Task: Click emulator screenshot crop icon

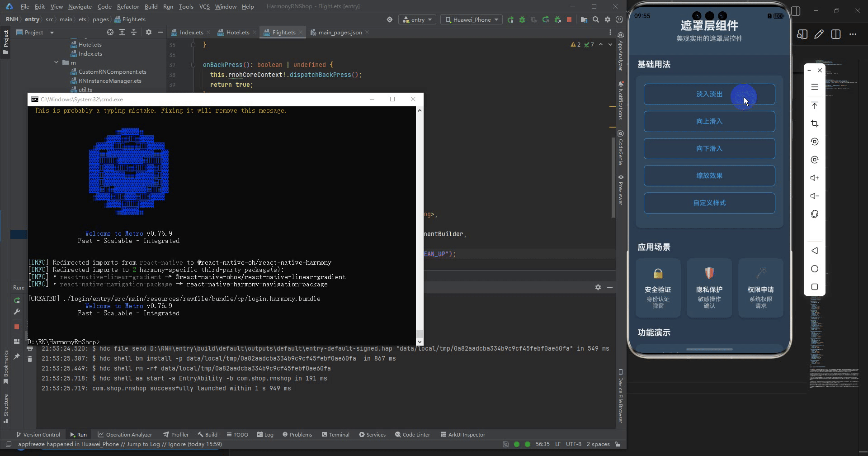Action: 815,123
